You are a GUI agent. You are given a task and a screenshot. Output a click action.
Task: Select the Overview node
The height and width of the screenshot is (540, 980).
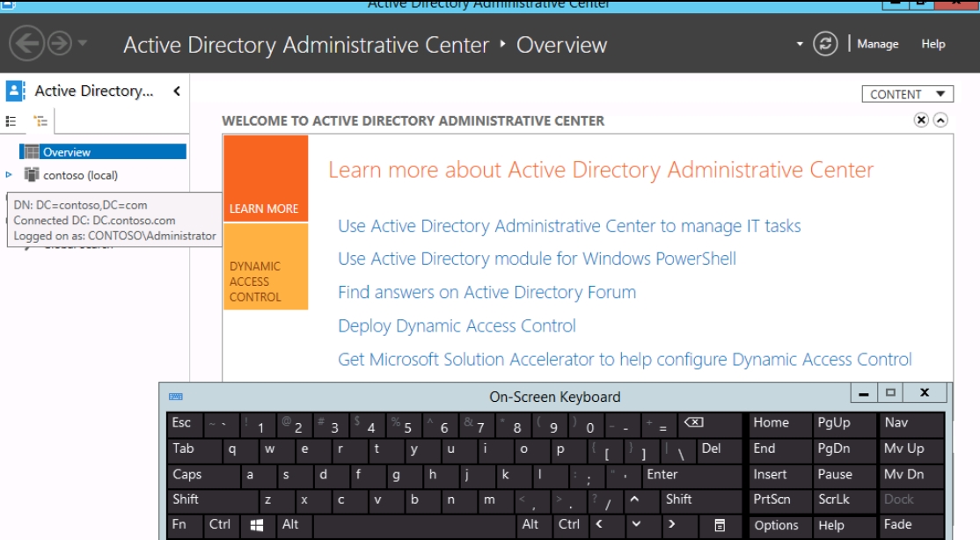point(103,152)
